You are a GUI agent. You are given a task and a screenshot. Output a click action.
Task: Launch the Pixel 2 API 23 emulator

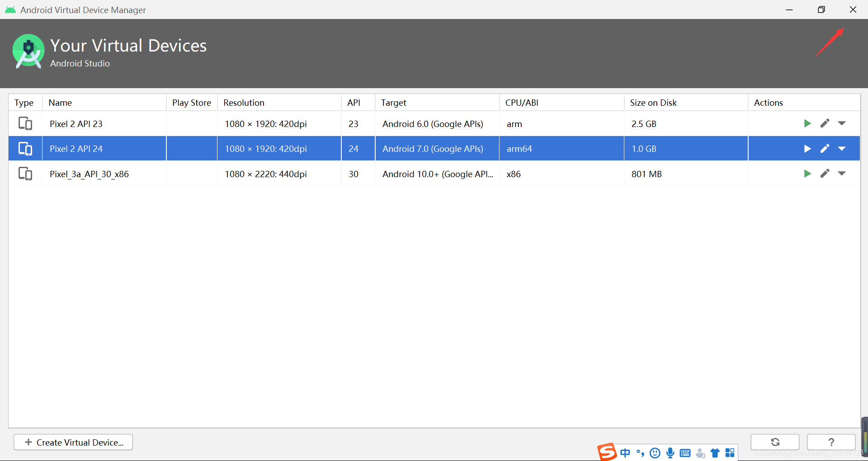tap(807, 123)
